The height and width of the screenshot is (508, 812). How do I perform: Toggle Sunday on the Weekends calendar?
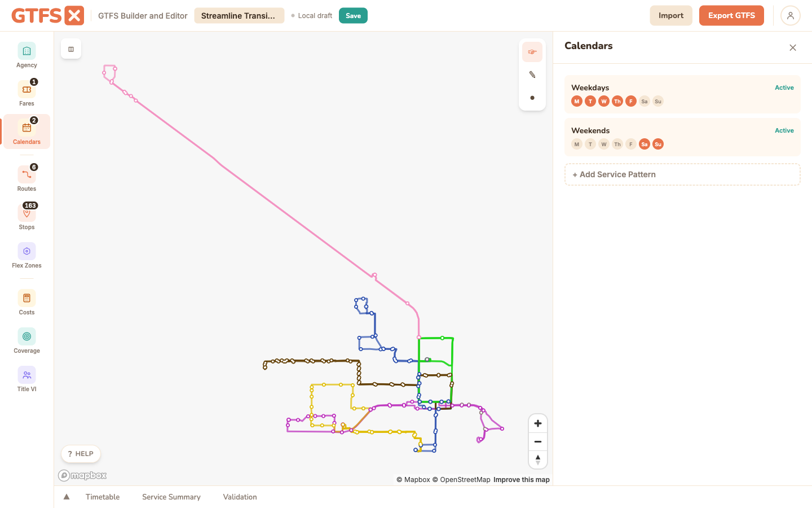pyautogui.click(x=658, y=144)
